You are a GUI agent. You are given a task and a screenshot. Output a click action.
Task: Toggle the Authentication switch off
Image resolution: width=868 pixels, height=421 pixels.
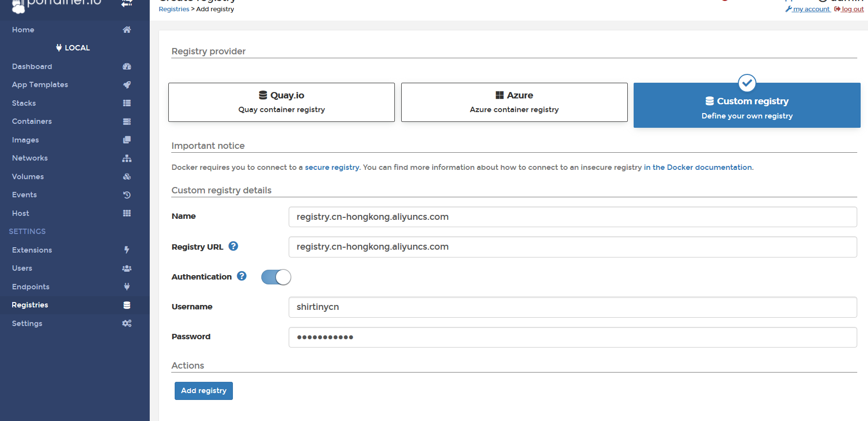(x=276, y=277)
